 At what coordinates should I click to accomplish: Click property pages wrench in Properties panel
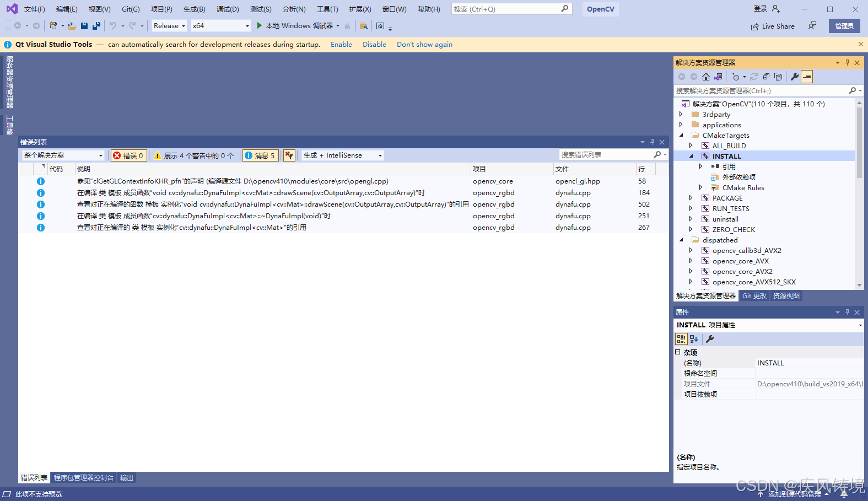click(x=710, y=339)
